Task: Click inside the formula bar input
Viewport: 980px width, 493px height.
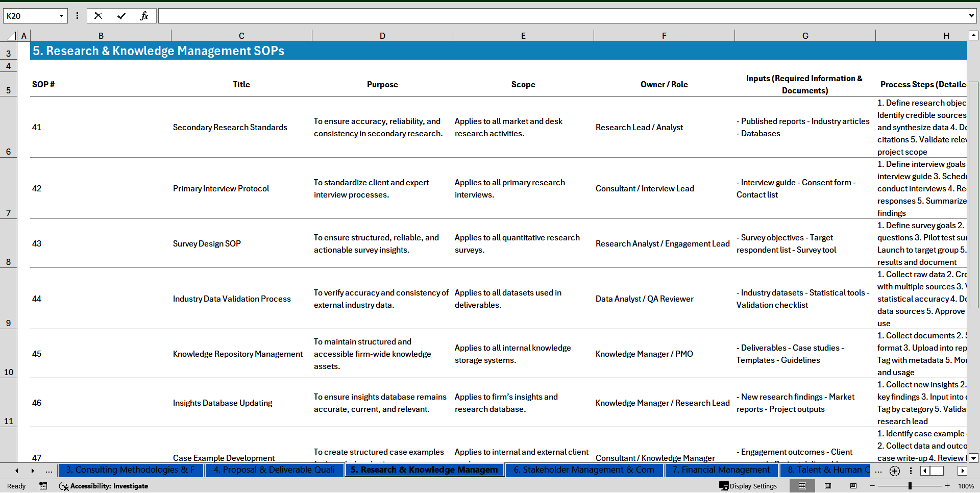Action: (x=561, y=16)
